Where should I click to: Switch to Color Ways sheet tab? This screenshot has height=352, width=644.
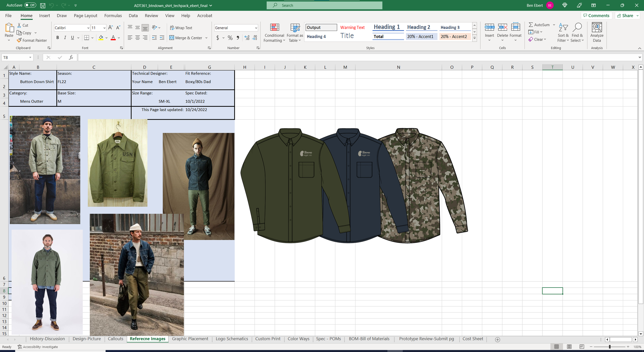[298, 339]
